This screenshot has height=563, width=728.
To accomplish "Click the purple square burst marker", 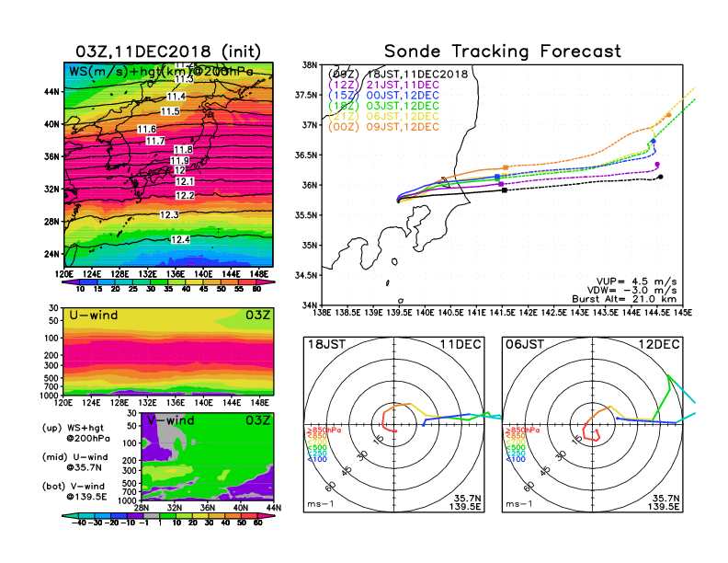I will pos(501,184).
